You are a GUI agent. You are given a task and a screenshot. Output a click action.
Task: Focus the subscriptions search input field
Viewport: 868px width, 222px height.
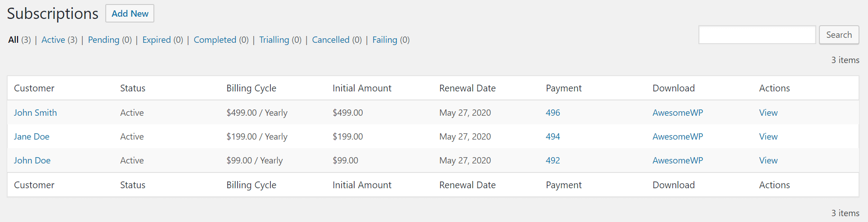tap(756, 35)
